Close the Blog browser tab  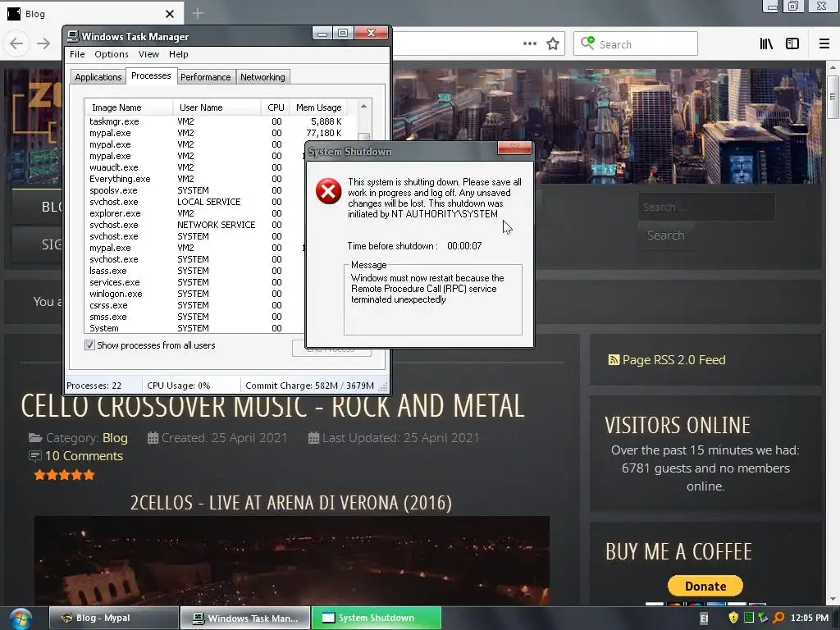click(x=169, y=14)
